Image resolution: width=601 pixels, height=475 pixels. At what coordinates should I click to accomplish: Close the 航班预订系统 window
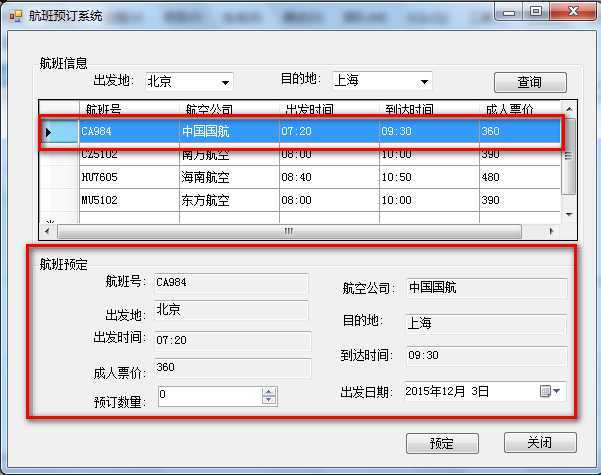point(573,12)
